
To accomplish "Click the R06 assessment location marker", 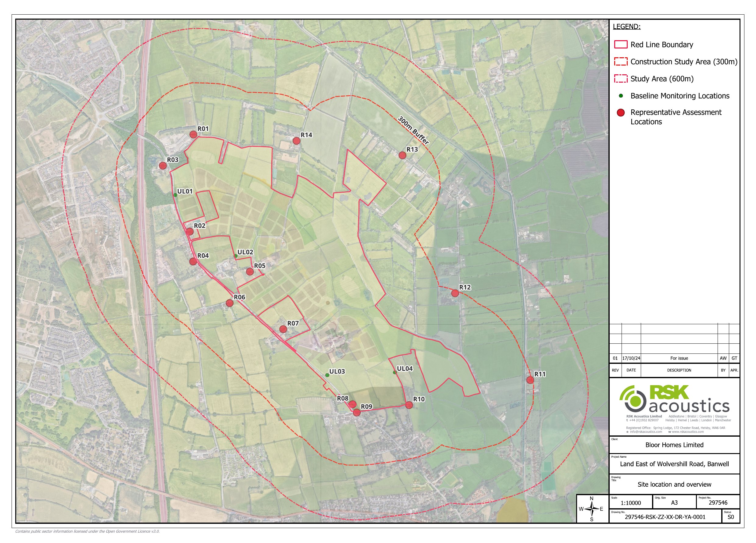I will (x=230, y=303).
